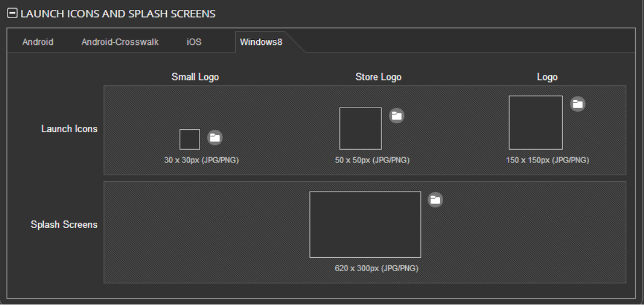Click the Splash Screens row label

(64, 224)
